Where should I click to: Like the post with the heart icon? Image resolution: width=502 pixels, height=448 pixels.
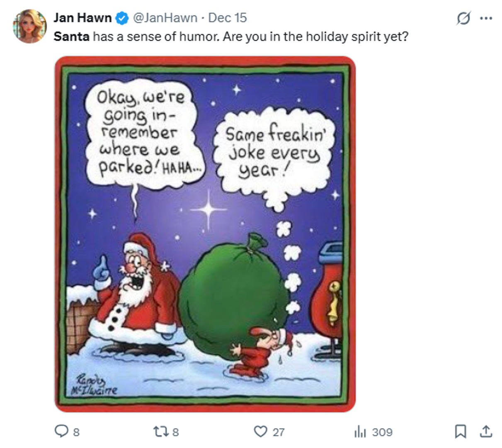260,432
